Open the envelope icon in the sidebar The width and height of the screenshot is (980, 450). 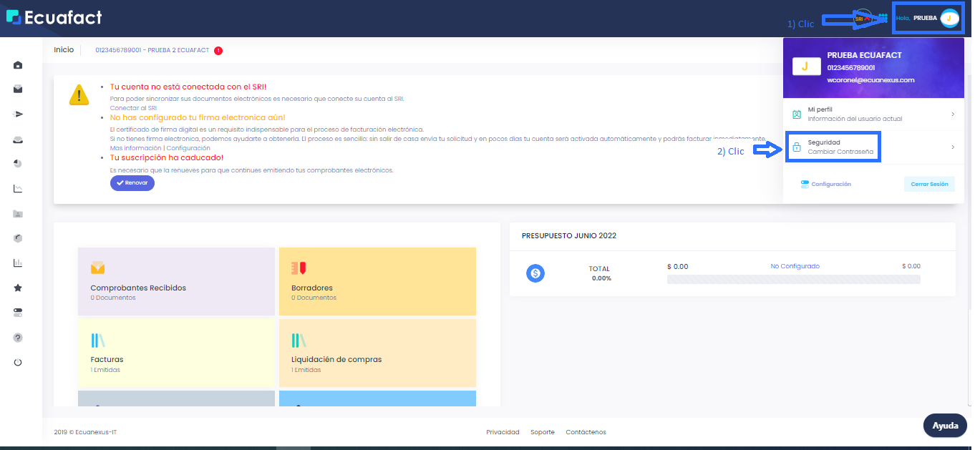18,89
